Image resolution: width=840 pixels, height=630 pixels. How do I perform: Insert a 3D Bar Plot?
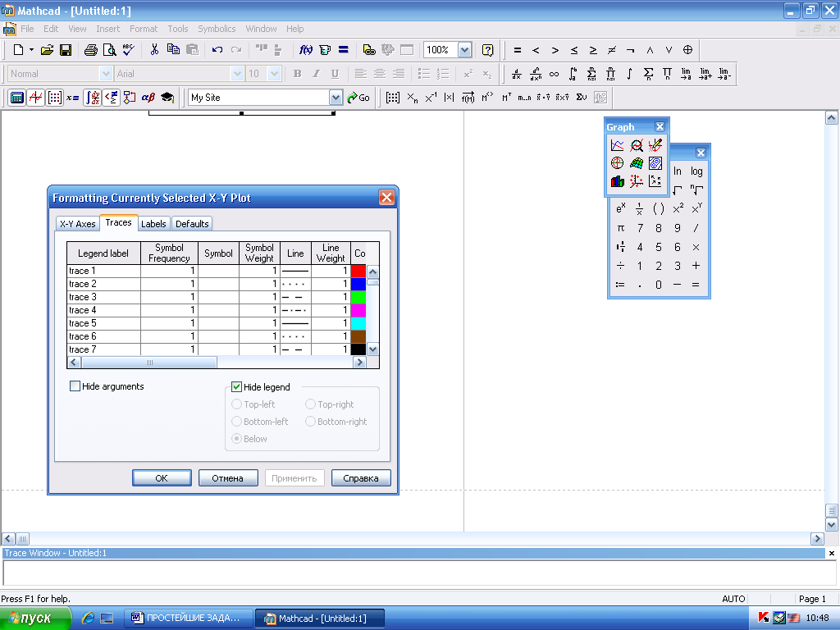(x=617, y=181)
